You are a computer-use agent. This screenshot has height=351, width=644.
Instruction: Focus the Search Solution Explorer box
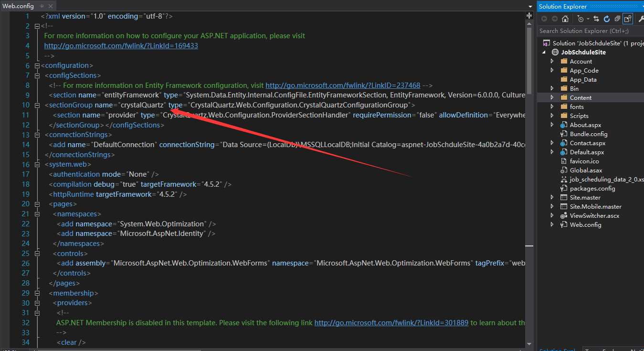pyautogui.click(x=591, y=31)
